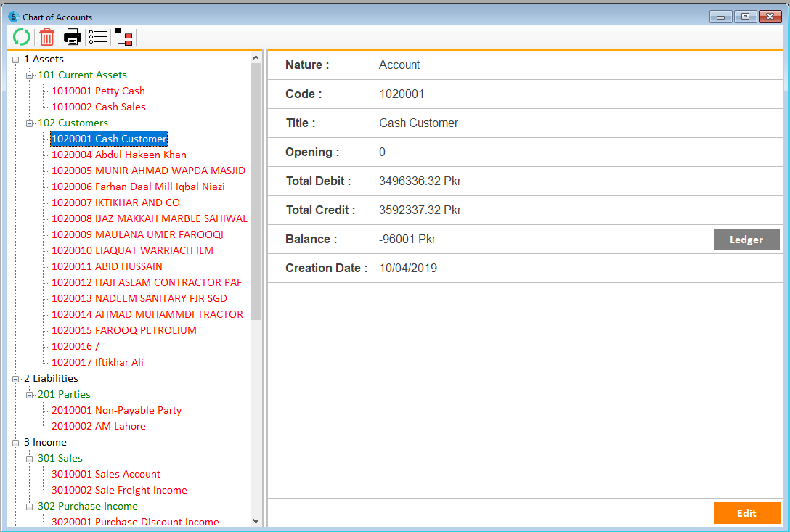Click the Code value 1020001
Screen dimensions: 790x532
(x=402, y=94)
